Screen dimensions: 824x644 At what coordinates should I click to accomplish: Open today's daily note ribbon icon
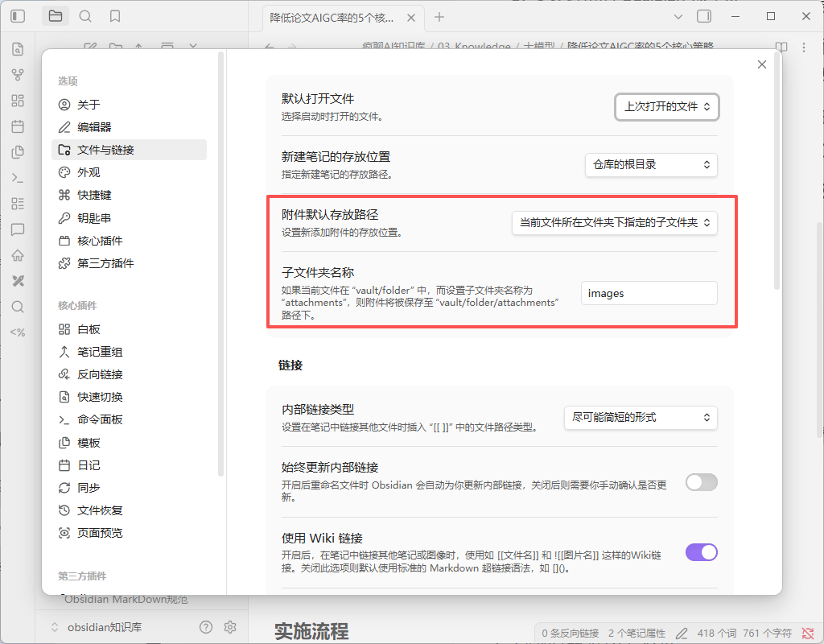pos(18,126)
